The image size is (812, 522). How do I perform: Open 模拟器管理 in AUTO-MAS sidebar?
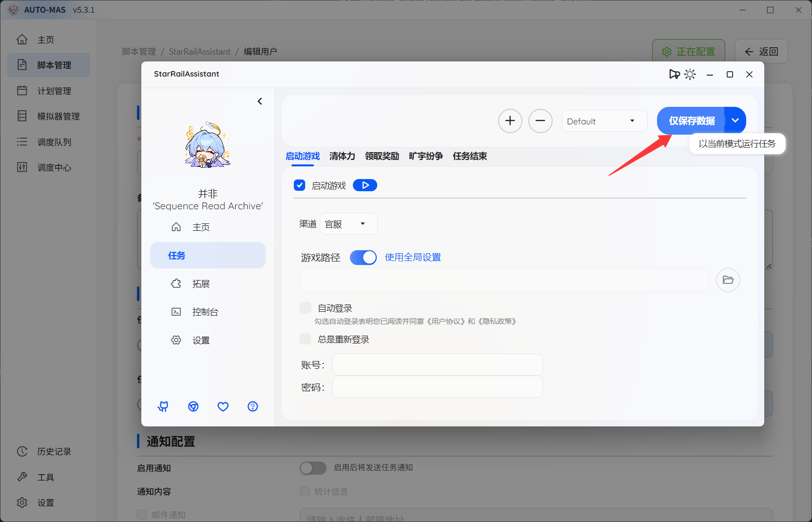coord(48,116)
